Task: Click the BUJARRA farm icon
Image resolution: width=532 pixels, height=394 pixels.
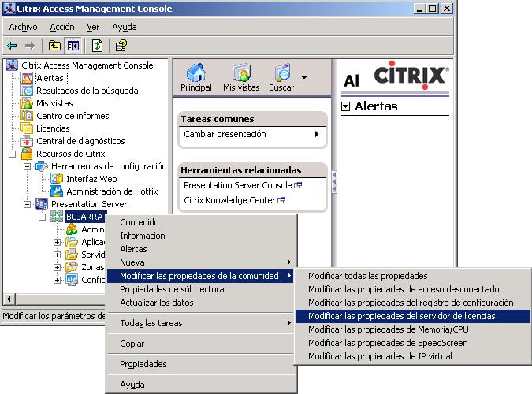Action: point(57,217)
